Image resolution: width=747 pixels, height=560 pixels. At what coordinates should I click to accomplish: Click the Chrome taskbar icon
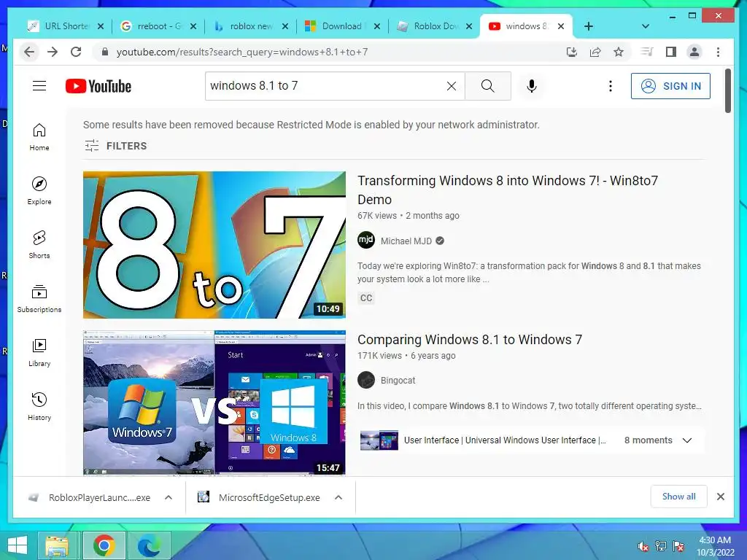pos(104,545)
